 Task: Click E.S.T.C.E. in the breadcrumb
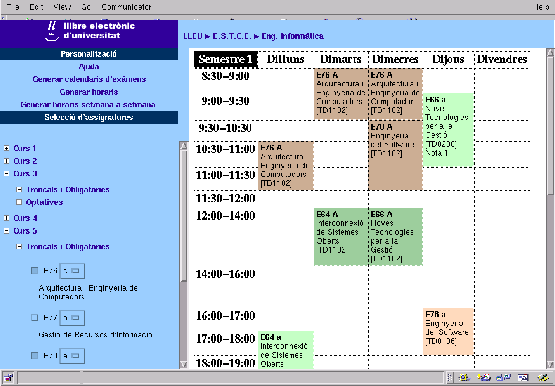[x=232, y=36]
